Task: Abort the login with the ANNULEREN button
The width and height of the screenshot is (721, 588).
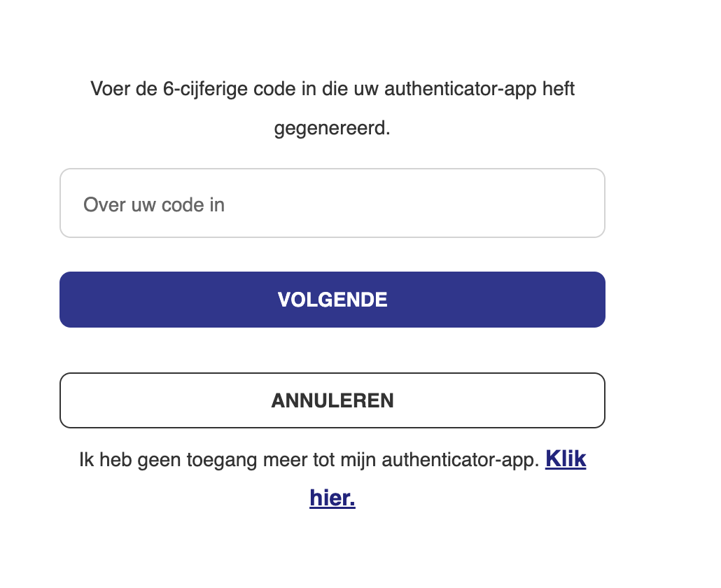Action: pos(332,400)
